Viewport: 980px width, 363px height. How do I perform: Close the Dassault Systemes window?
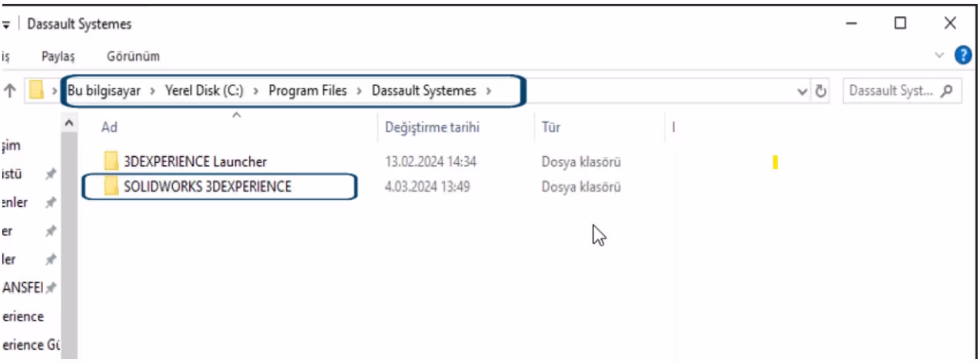tap(950, 24)
